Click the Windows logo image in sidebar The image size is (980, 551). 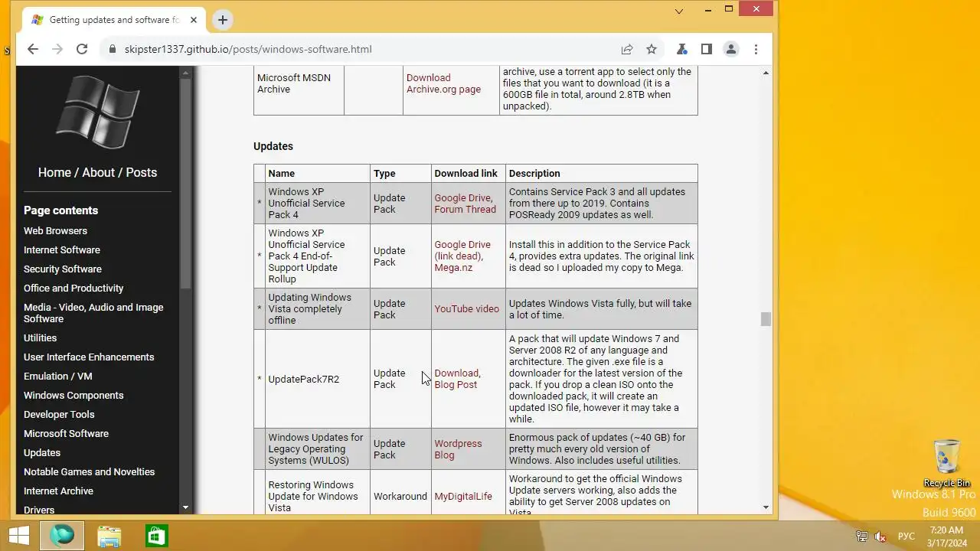pyautogui.click(x=98, y=112)
